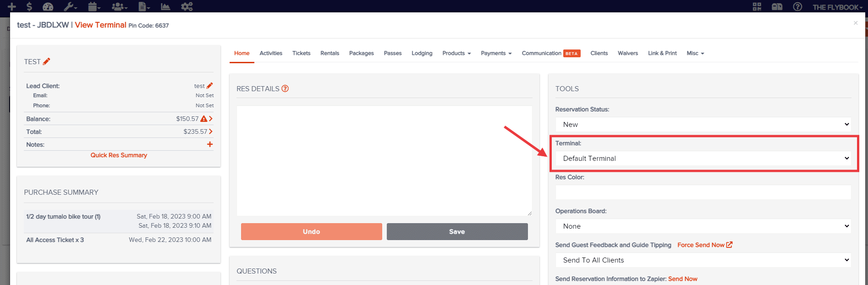Click the QR code icon in navbar
Viewport: 868px width, 285px height.
757,6
